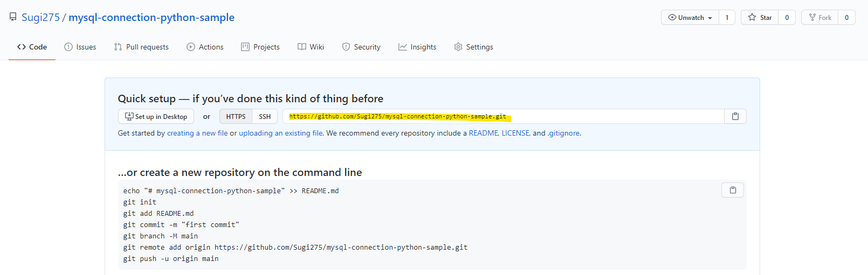Image resolution: width=868 pixels, height=275 pixels.
Task: Switch to the Projects tab
Action: [260, 47]
